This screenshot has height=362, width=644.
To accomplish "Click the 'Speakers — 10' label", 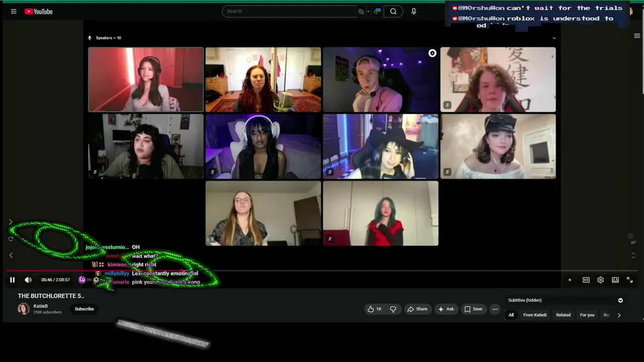I will (108, 38).
